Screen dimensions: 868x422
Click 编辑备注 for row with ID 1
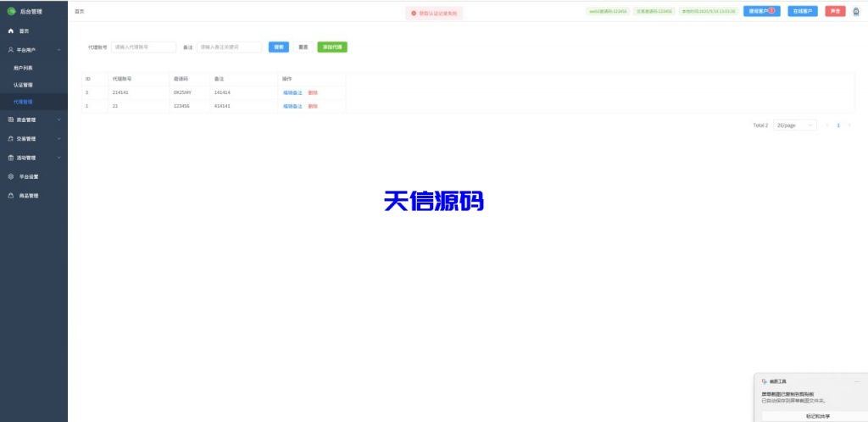pyautogui.click(x=292, y=106)
